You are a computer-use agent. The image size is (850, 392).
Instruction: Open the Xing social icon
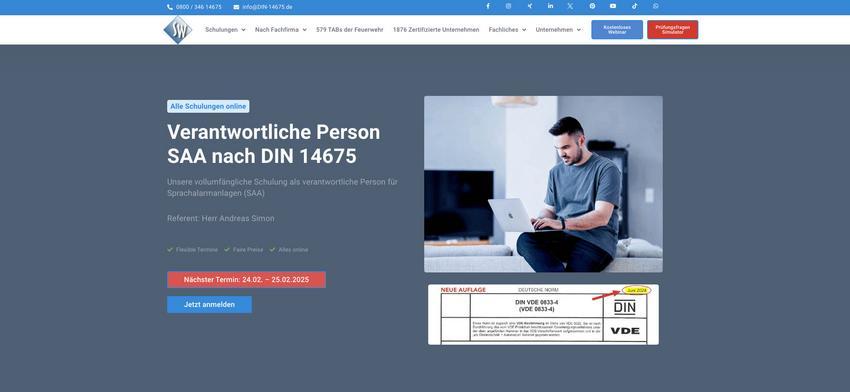[x=530, y=7]
